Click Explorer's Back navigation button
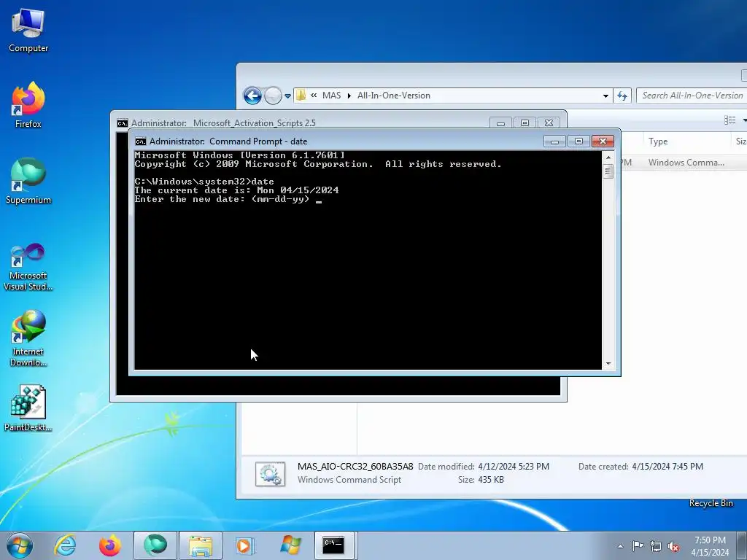This screenshot has width=747, height=560. 252,96
